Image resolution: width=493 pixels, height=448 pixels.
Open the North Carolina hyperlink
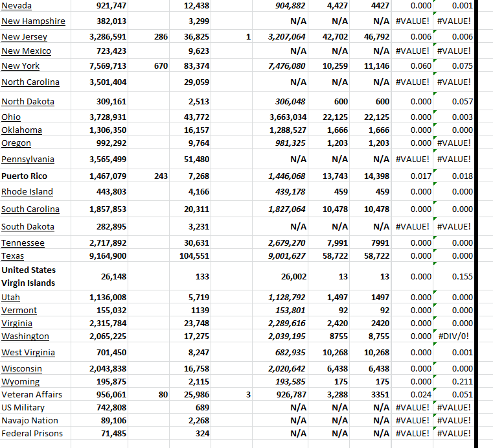[30, 82]
